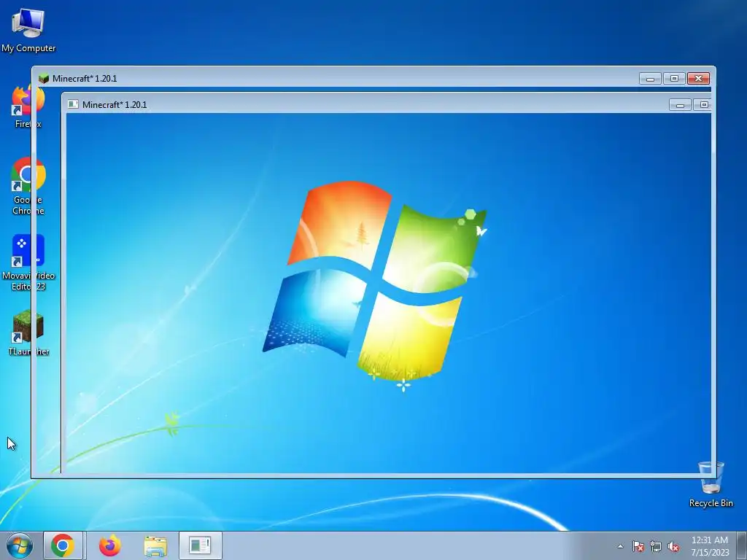The width and height of the screenshot is (747, 560).
Task: Open Movavi Video Editor 23 shortcut
Action: click(28, 262)
